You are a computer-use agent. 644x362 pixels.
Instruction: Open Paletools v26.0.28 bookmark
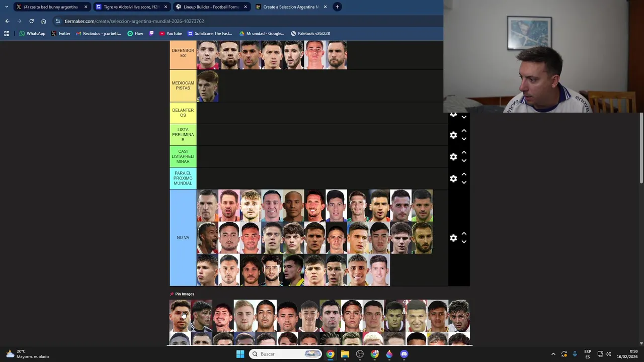(310, 34)
